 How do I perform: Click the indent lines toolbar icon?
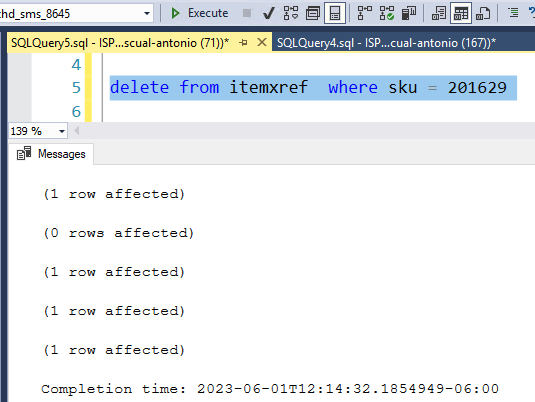(x=513, y=13)
